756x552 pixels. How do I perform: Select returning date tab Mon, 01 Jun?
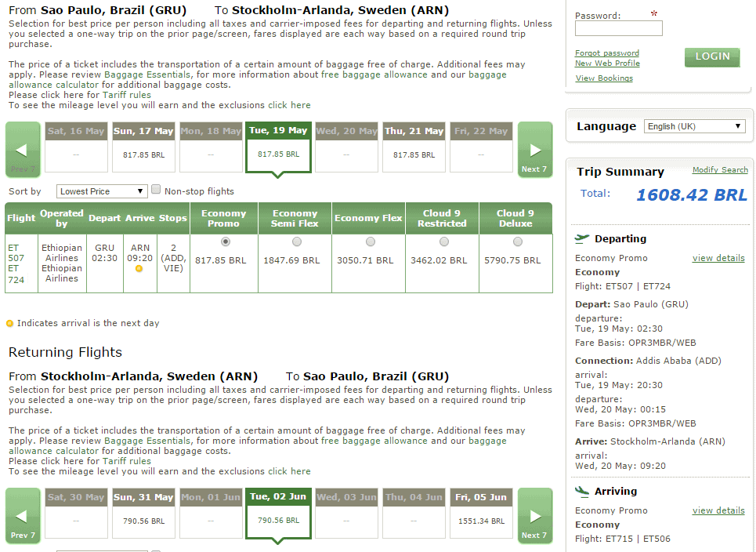pyautogui.click(x=211, y=514)
